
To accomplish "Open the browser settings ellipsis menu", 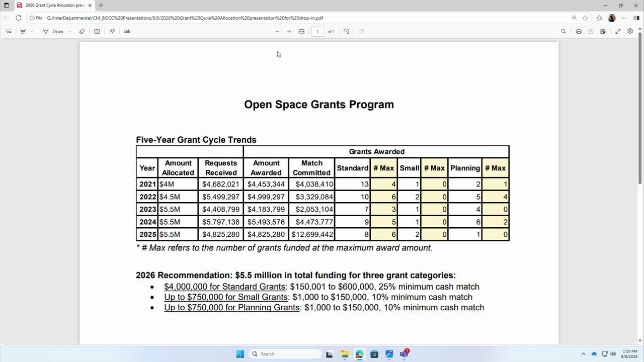I will [x=624, y=18].
